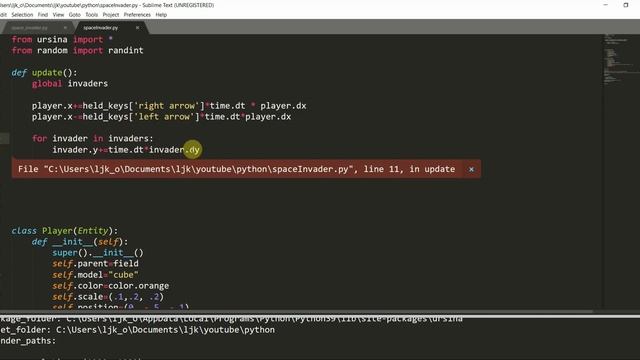Restore down the Sublime Text window
Viewport: 640px width, 360px height.
click(625, 5)
